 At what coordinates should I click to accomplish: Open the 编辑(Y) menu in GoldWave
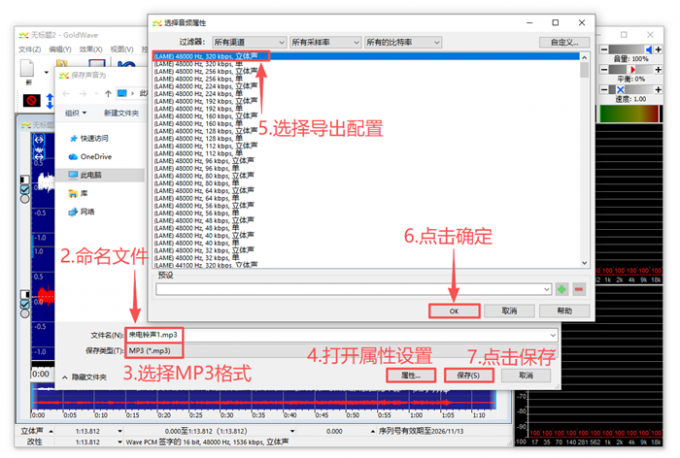click(60, 49)
